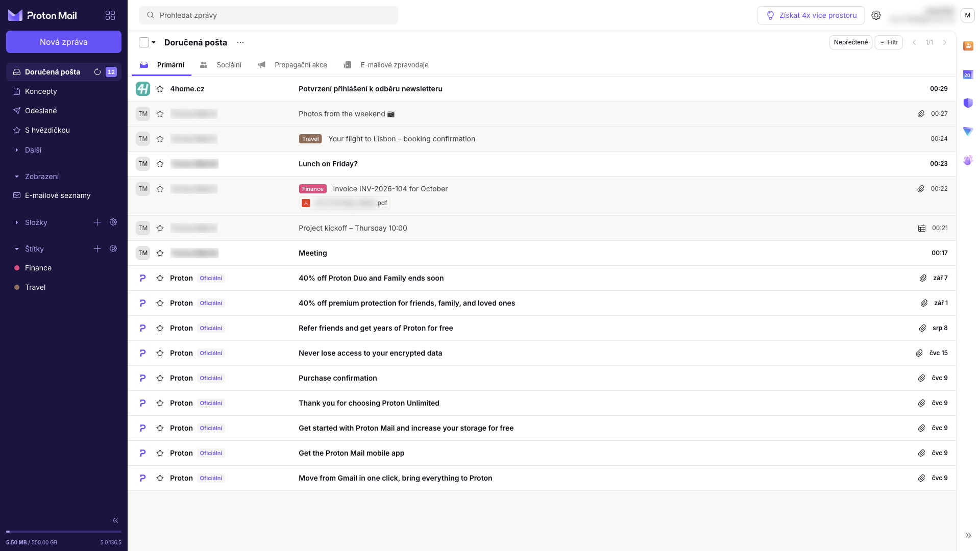Open the security shield icon in the side panel

[968, 103]
